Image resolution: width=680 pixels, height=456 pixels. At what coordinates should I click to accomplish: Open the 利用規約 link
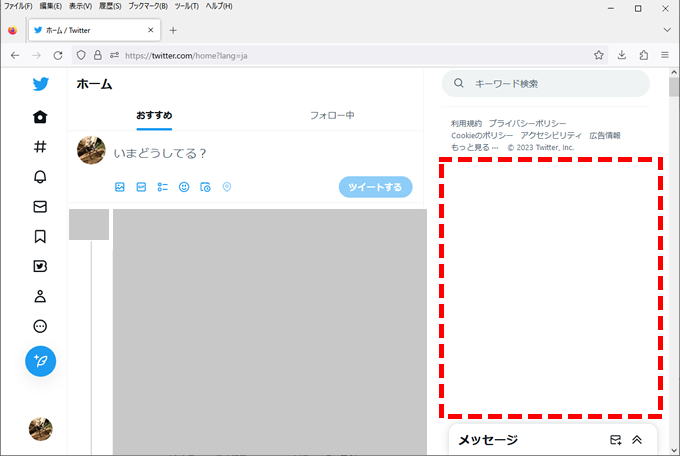[x=466, y=124]
